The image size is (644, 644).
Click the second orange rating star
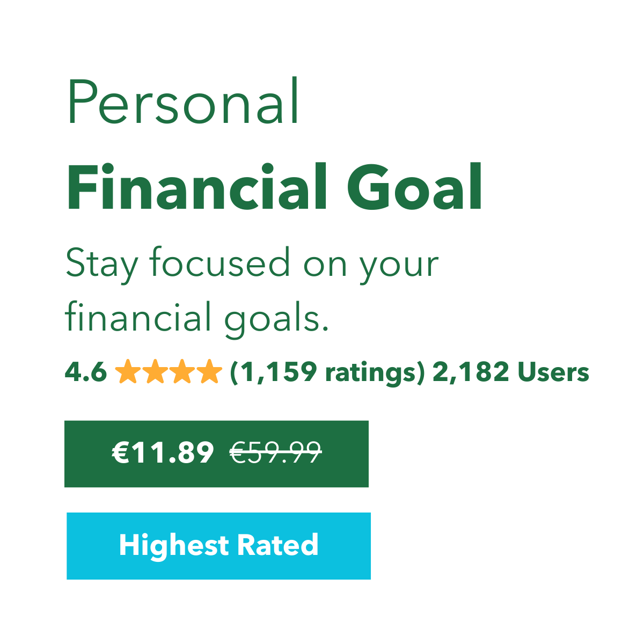tap(155, 372)
